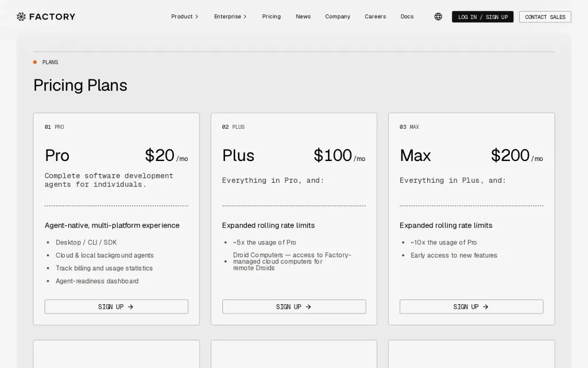Click the 01 PRO card label
The width and height of the screenshot is (588, 368).
coord(55,127)
